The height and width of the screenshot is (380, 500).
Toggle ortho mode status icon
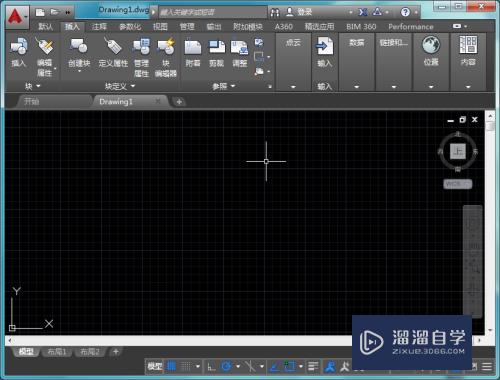[211, 367]
